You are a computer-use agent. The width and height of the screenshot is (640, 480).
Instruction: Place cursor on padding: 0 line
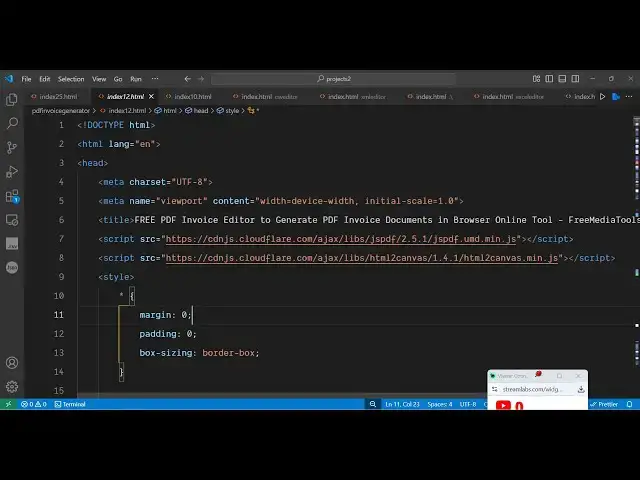[168, 334]
